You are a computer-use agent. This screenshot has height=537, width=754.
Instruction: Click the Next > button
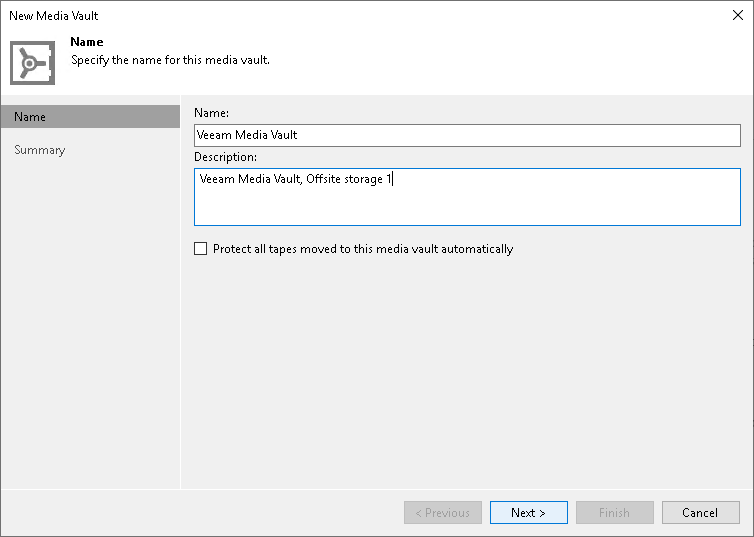point(528,512)
